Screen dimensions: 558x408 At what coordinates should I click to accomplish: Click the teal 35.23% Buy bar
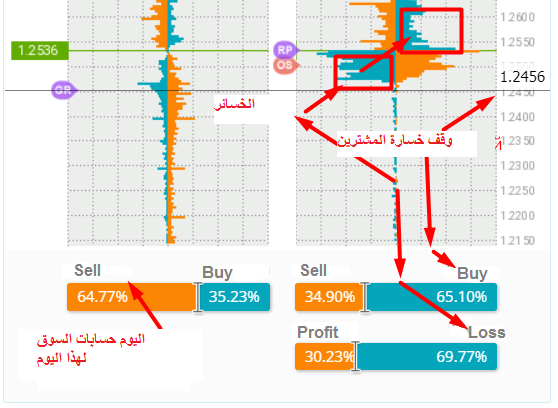coord(235,297)
